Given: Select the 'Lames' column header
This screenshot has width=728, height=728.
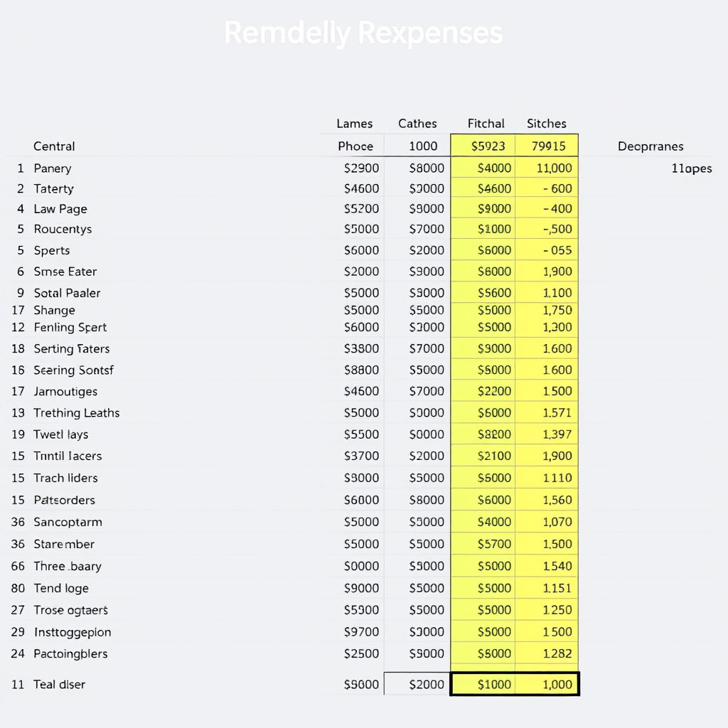Looking at the screenshot, I should click(x=354, y=124).
